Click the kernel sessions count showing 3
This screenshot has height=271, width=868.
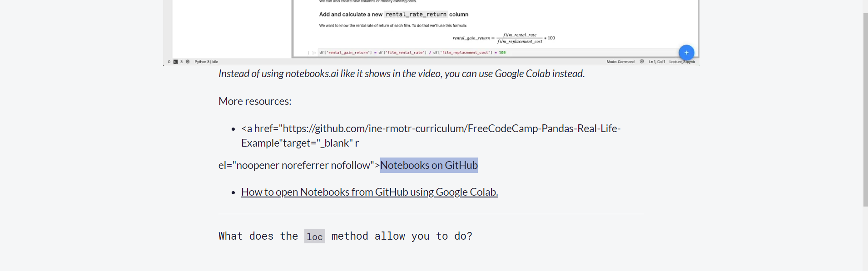(x=181, y=61)
